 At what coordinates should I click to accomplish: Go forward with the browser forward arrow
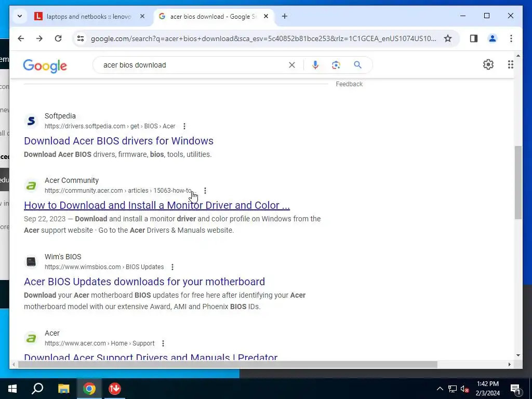(x=39, y=38)
